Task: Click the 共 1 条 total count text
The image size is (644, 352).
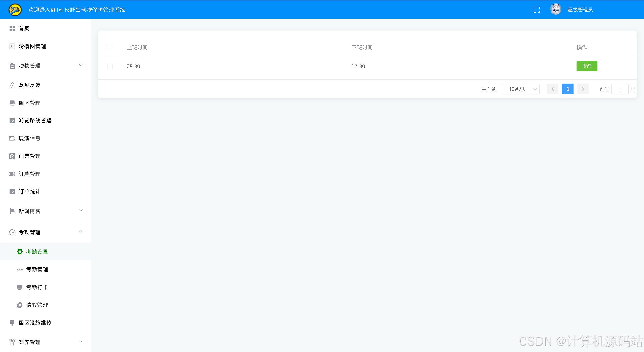Action: [x=489, y=89]
